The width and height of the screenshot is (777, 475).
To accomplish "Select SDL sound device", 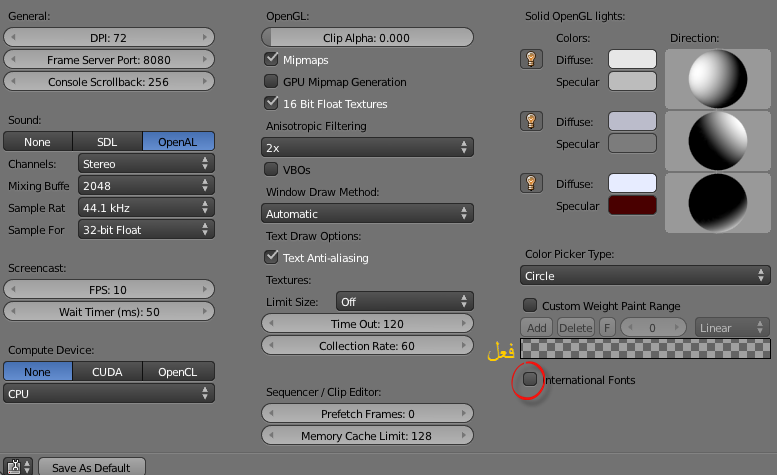I will pyautogui.click(x=107, y=142).
